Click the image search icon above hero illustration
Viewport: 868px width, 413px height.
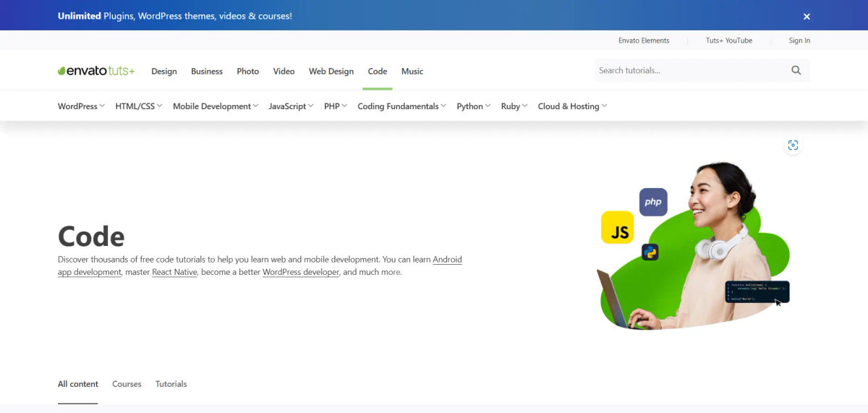(x=793, y=145)
